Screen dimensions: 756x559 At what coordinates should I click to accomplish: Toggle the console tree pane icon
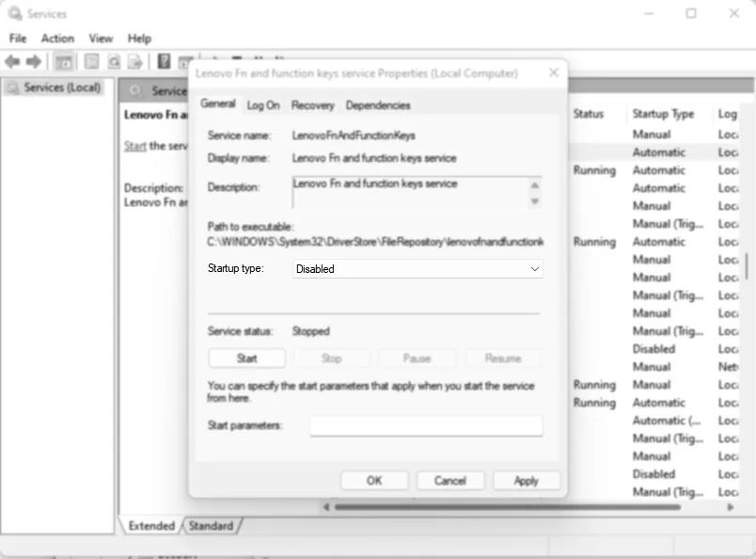click(x=63, y=61)
